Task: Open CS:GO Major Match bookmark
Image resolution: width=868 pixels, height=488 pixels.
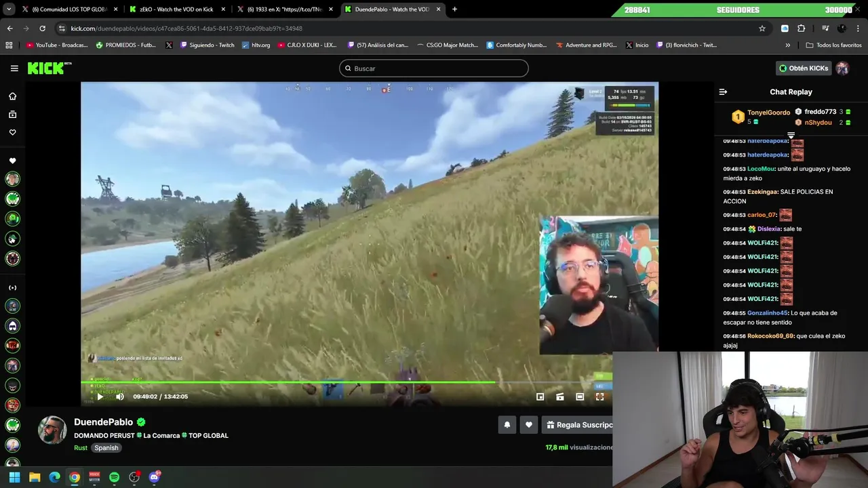Action: point(448,45)
